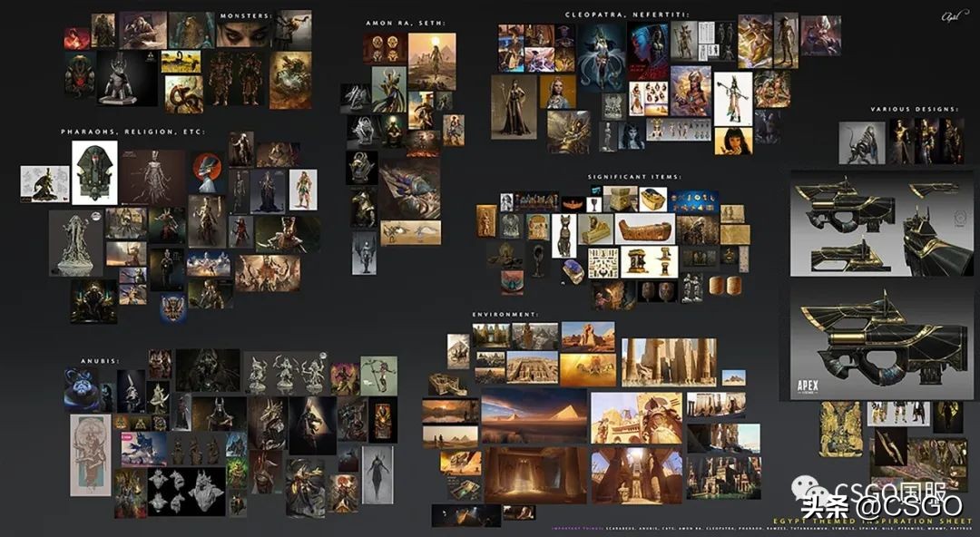The height and width of the screenshot is (537, 980).
Task: Click the APEX logo on the black P90 render
Action: [808, 384]
